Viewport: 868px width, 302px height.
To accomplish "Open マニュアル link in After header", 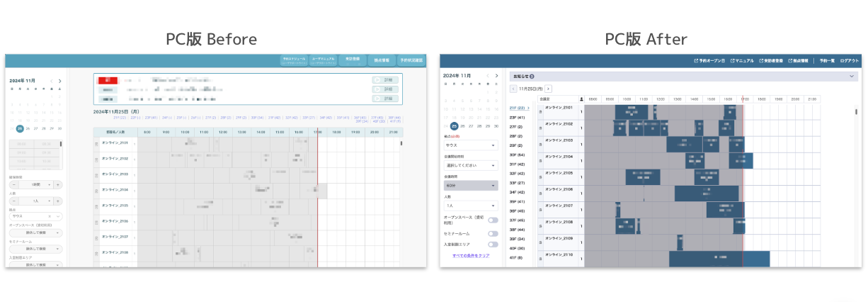I will [x=742, y=61].
